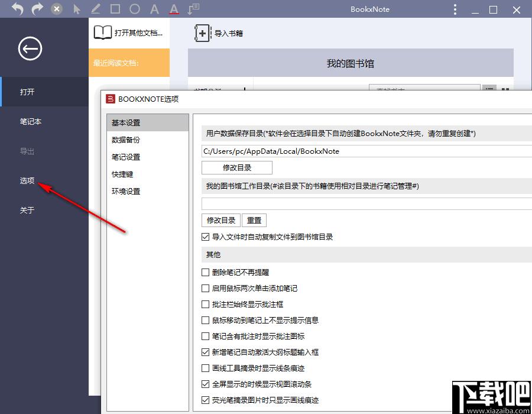Toggle 新增笔记自动激活大纲标题输入框 checkbox
This screenshot has height=414, width=532.
click(205, 352)
